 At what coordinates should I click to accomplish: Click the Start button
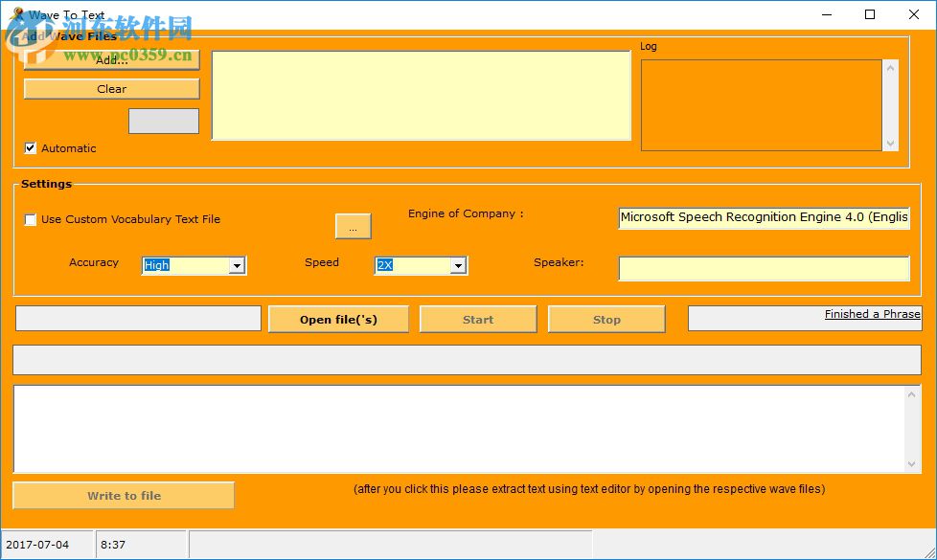478,320
